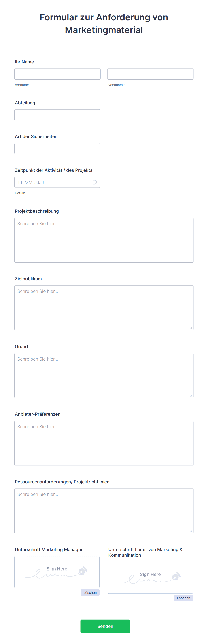This screenshot has height=644, width=208.
Task: Click into the Vorname input field
Action: click(57, 74)
